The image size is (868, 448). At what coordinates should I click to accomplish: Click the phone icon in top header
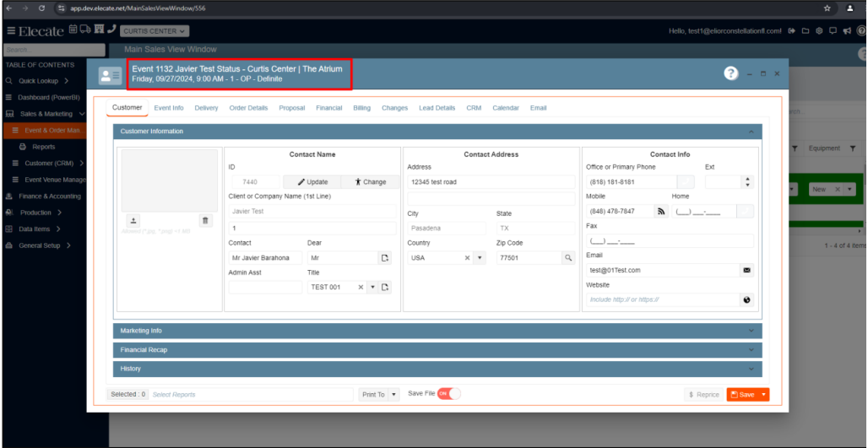tap(111, 30)
